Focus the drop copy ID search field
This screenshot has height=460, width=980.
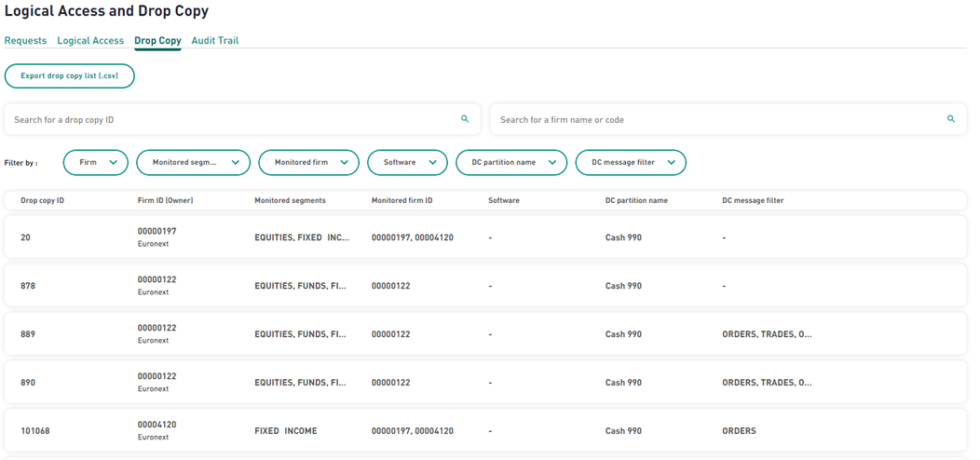coord(242,119)
